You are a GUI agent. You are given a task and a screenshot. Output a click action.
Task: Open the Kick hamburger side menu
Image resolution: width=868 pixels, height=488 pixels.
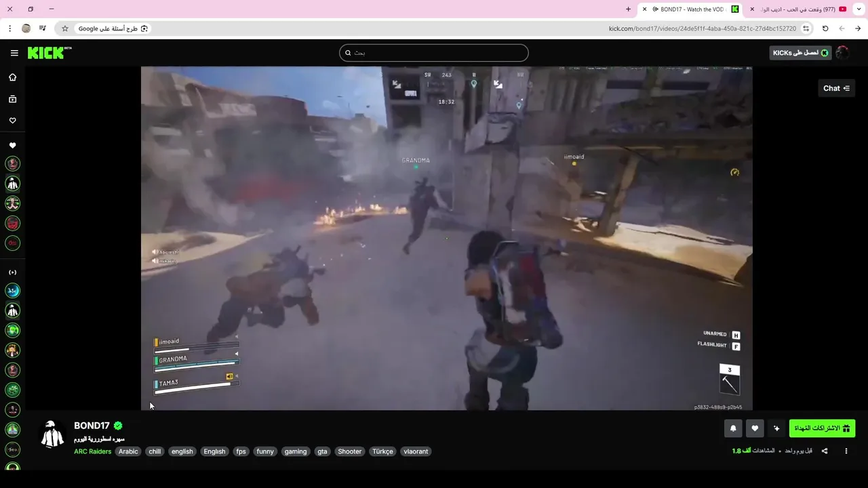tap(14, 53)
